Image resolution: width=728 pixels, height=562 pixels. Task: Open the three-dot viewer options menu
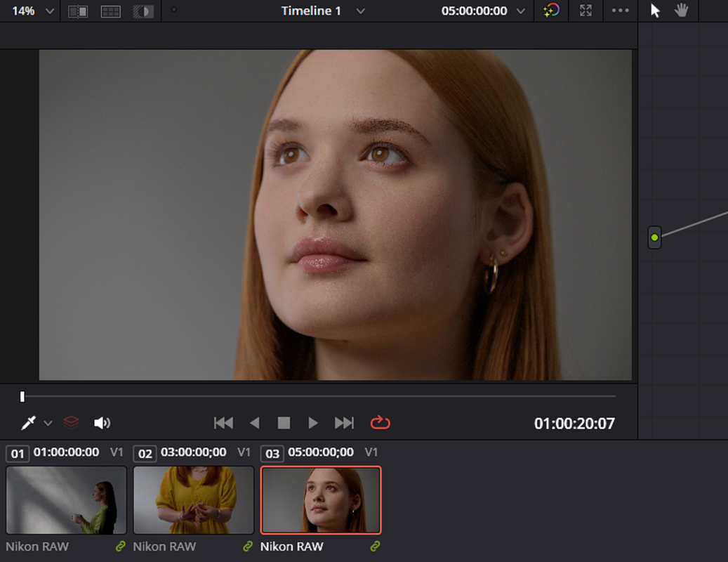621,11
